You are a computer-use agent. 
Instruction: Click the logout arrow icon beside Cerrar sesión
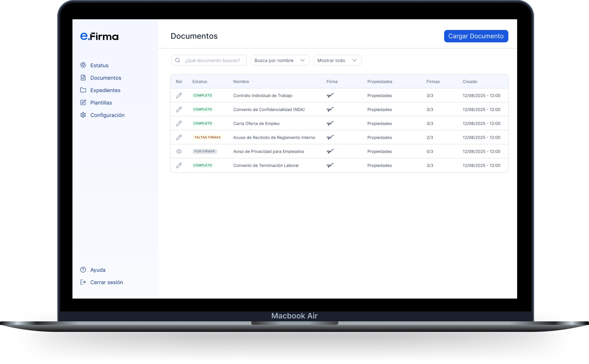[x=83, y=282]
